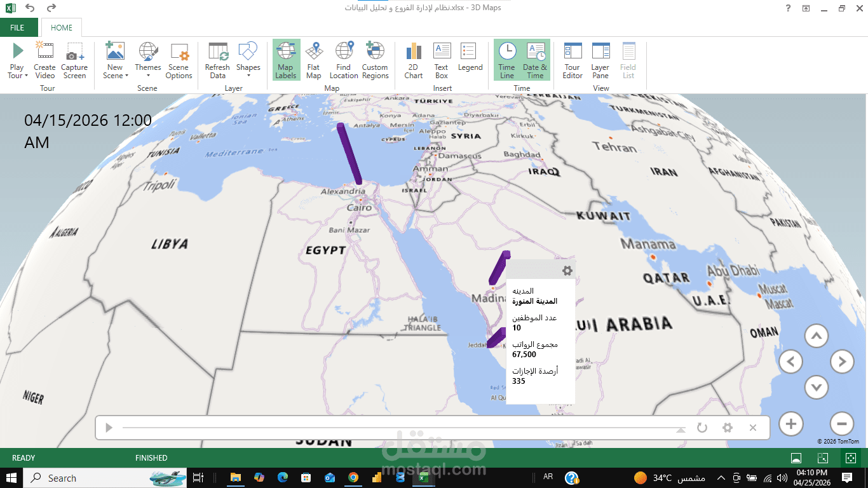Add a New Scene
Screen dimensions: 868x488
point(115,52)
